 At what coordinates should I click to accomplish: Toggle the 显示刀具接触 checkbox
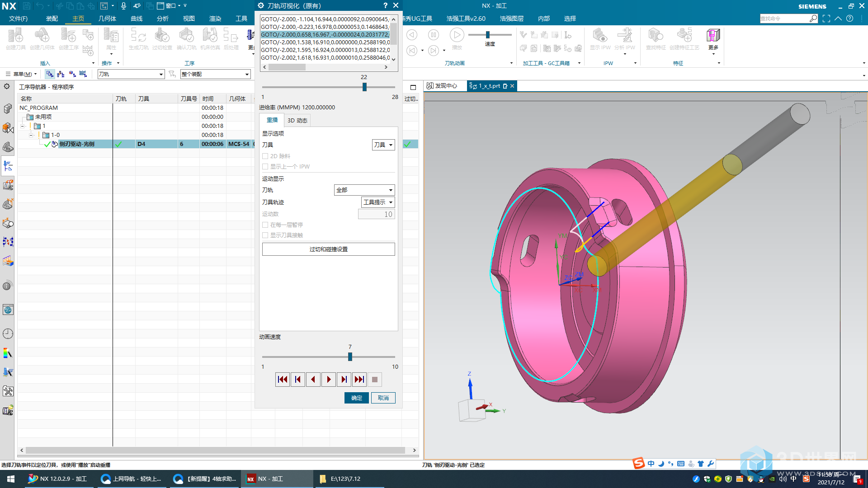[265, 235]
